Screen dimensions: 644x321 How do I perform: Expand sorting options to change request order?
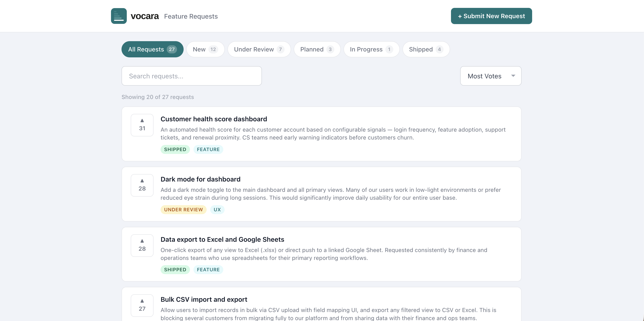(490, 76)
